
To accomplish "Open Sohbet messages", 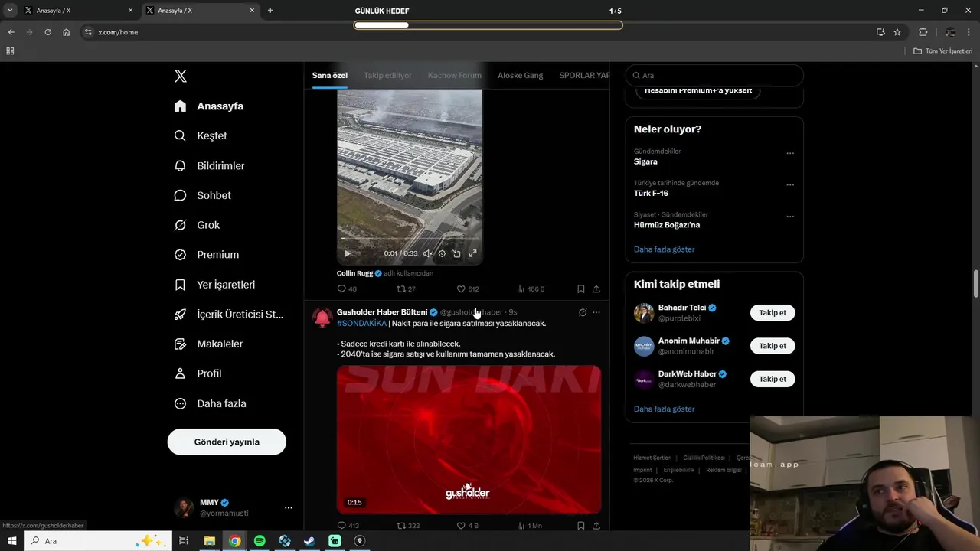I will 202,196.
